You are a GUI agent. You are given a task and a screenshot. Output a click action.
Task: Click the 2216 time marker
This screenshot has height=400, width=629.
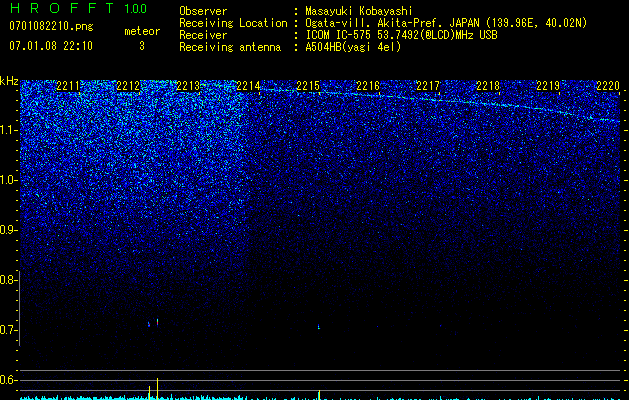coord(368,86)
